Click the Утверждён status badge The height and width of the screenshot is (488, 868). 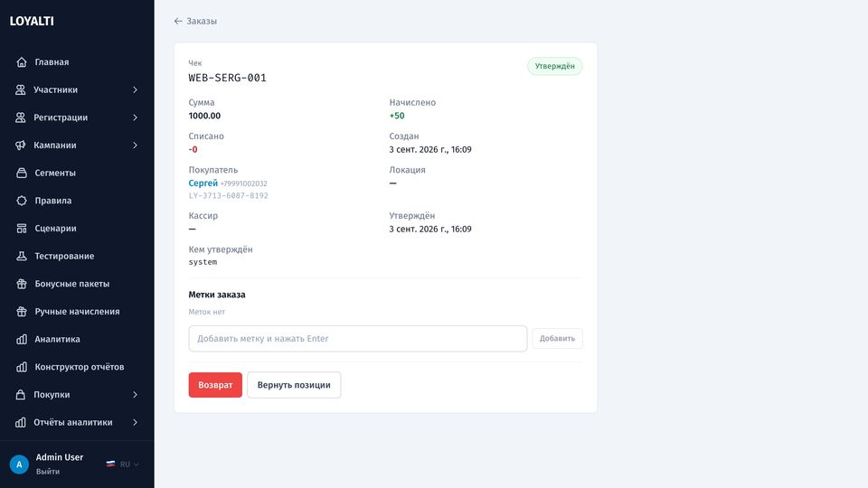[554, 66]
